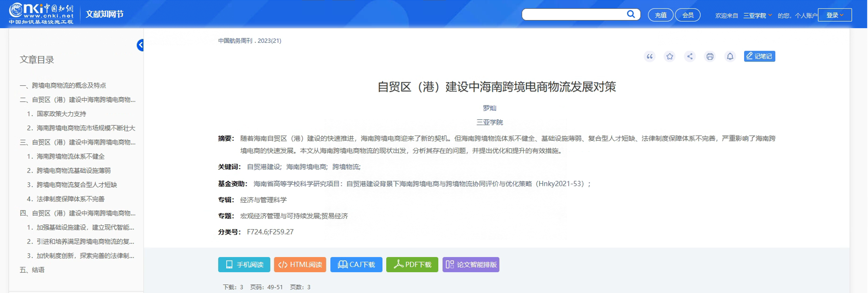This screenshot has height=293, width=868.
Task: Click the magnifier search icon
Action: [x=630, y=14]
